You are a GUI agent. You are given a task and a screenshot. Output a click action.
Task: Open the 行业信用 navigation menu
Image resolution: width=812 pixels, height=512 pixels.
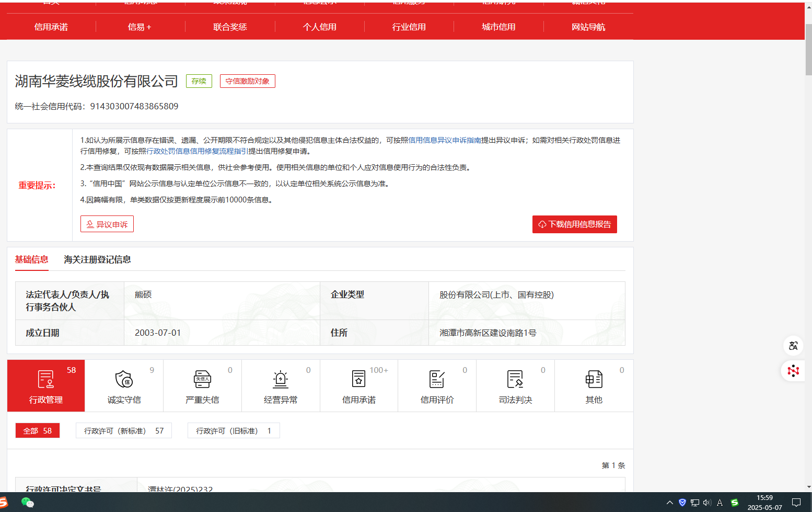point(409,27)
